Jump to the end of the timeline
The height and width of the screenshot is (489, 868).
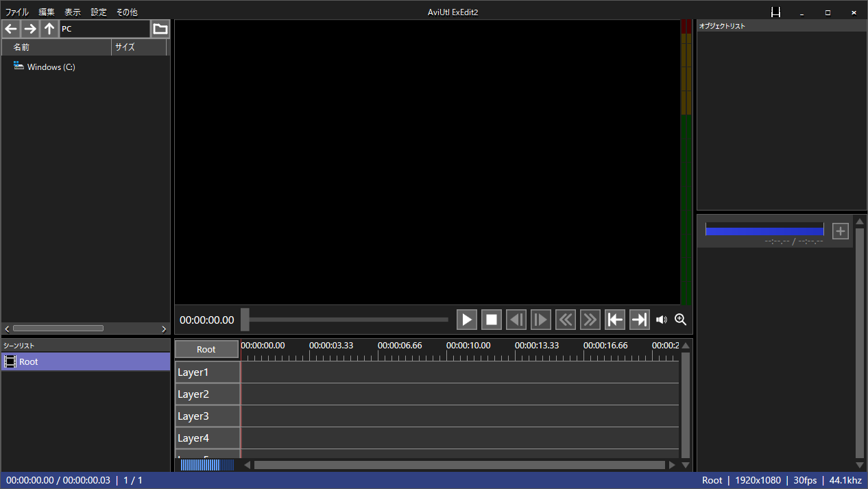639,320
